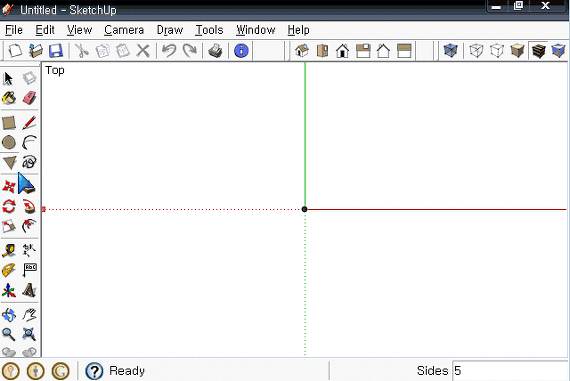Choose the Rectangle drawing tool
This screenshot has height=381, width=570.
[9, 123]
